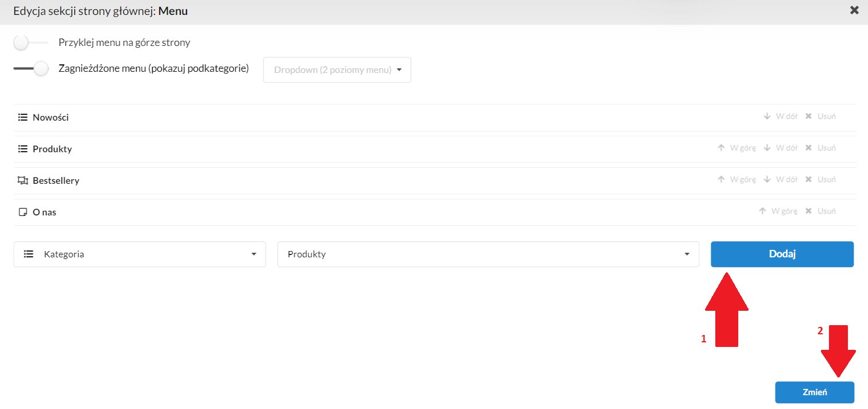Screen dimensions: 868x409
Task: Click the page icon beside O nas
Action: tap(23, 212)
